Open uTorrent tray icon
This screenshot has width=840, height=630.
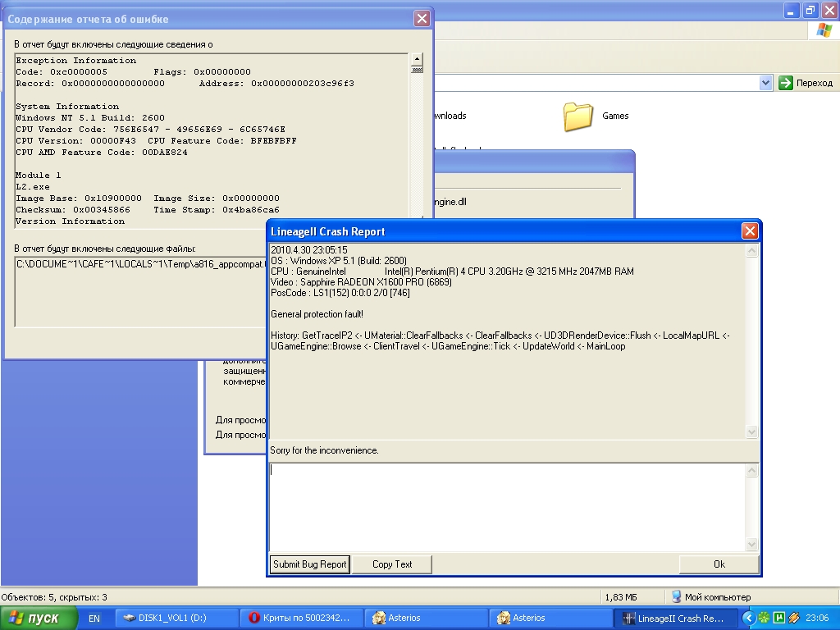779,618
